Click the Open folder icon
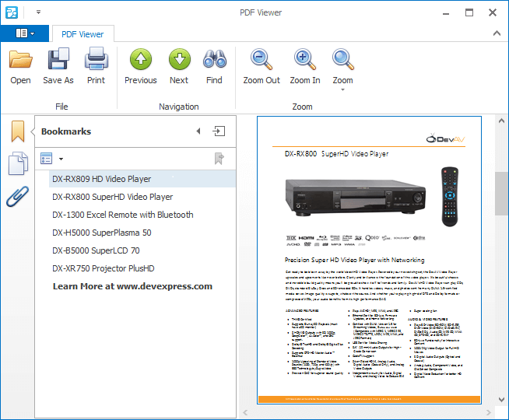Screen dimensions: 509x420 click(20, 60)
